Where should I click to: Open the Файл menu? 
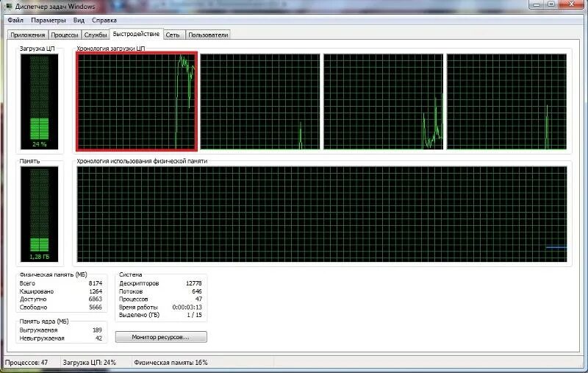click(15, 21)
